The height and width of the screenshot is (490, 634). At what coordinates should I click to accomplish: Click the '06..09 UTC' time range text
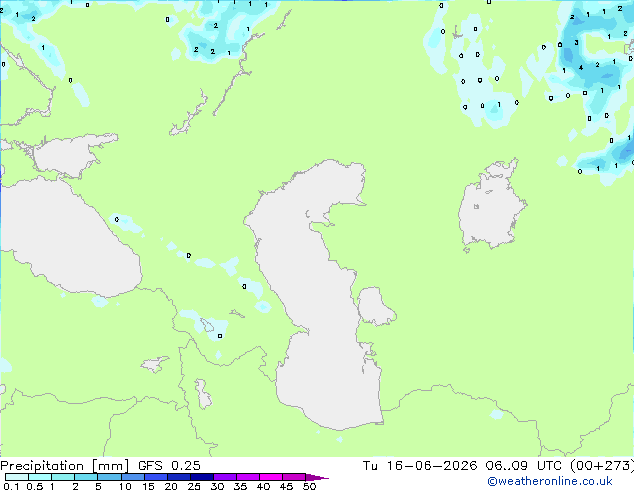pyautogui.click(x=524, y=466)
